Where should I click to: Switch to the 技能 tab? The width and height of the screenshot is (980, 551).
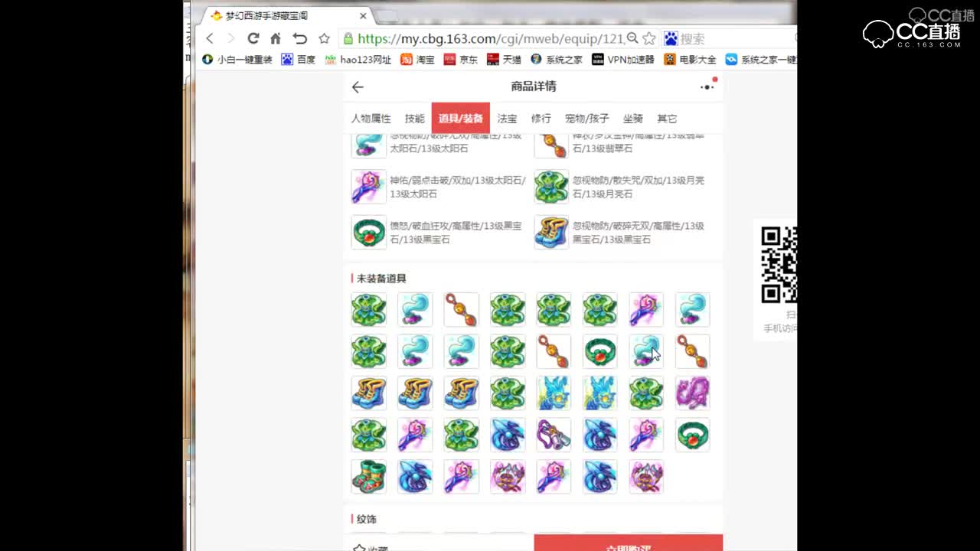415,119
